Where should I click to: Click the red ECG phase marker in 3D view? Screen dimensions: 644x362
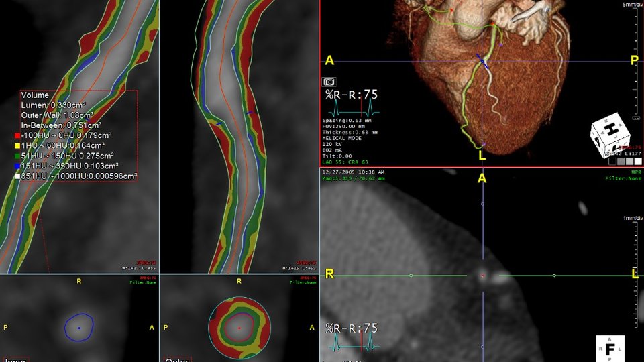point(362,108)
